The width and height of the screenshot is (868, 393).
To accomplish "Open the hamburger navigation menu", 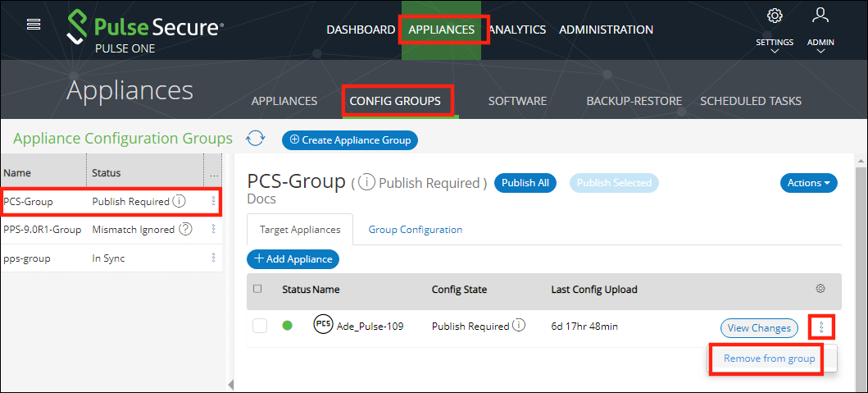I will [x=34, y=25].
